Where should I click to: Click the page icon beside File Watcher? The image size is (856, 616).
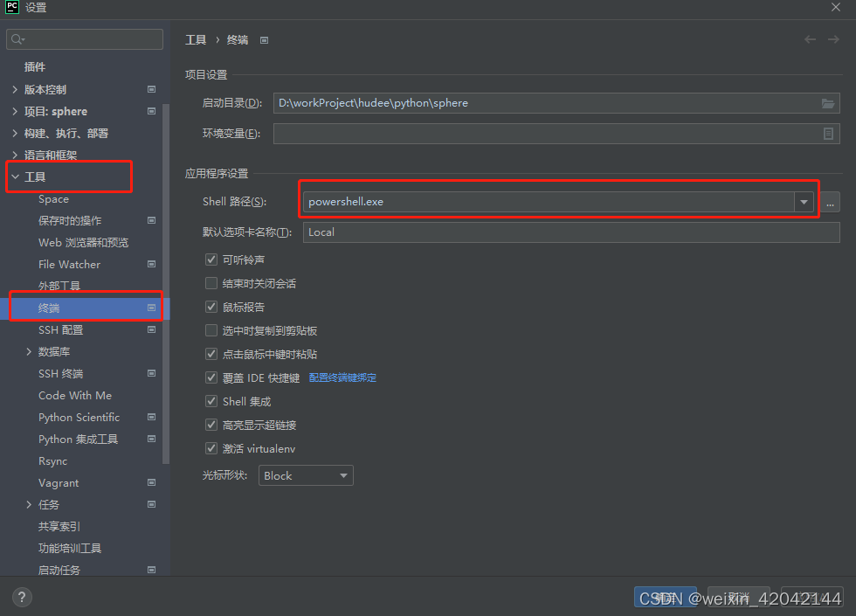[151, 264]
